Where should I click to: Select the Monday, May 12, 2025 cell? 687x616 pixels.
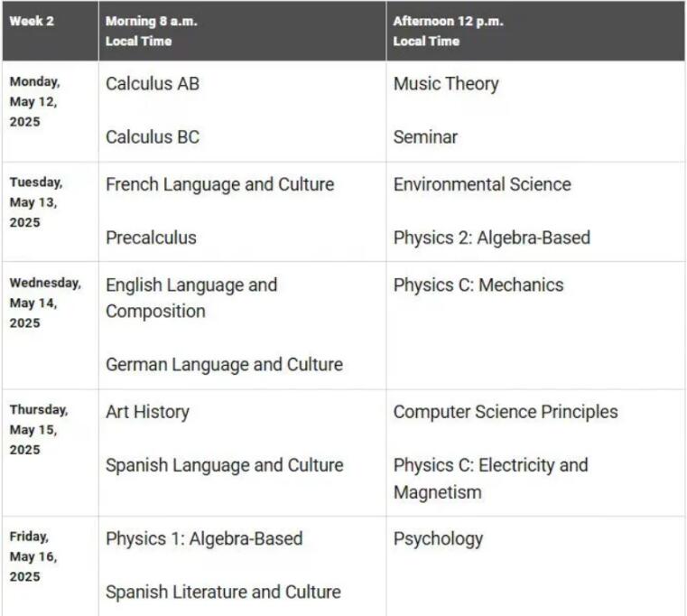click(35, 101)
